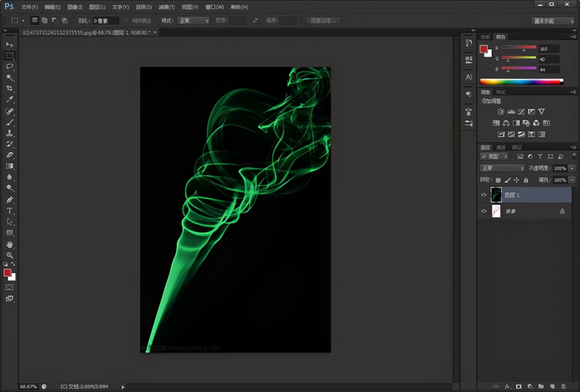The height and width of the screenshot is (392, 580).
Task: Enable lock image pixels
Action: click(508, 180)
